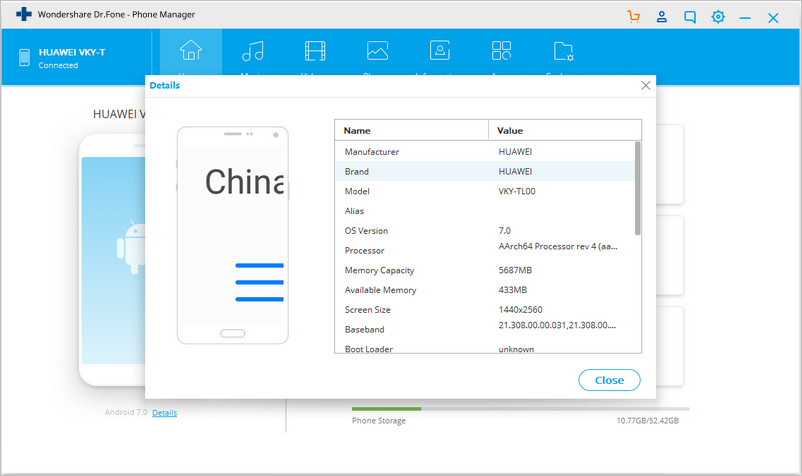Click the Android 7.0 label
The height and width of the screenshot is (476, 802).
click(126, 412)
